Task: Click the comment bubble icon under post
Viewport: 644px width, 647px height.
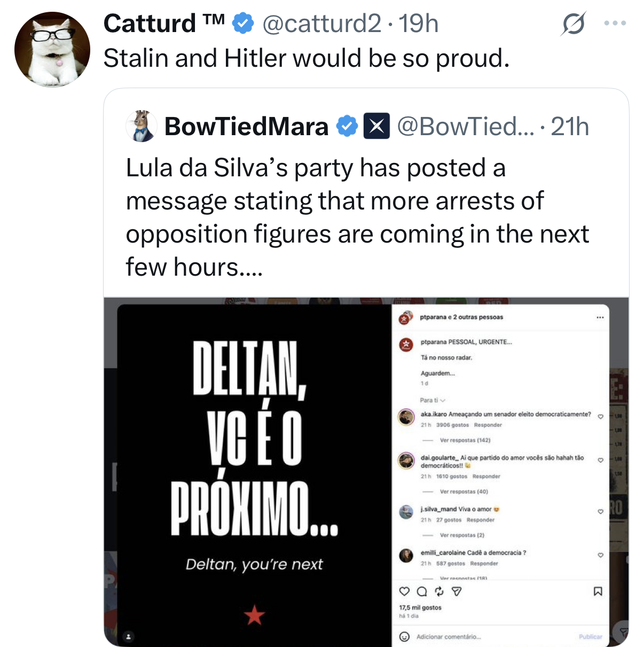Action: point(422,591)
